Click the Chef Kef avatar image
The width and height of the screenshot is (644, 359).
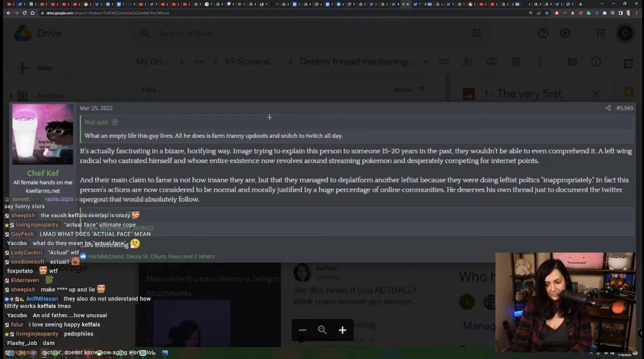43,134
